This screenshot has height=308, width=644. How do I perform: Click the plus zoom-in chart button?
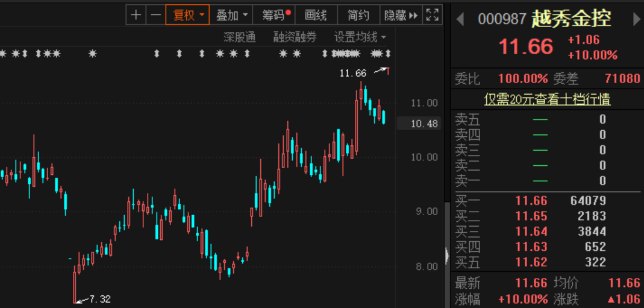tap(136, 15)
